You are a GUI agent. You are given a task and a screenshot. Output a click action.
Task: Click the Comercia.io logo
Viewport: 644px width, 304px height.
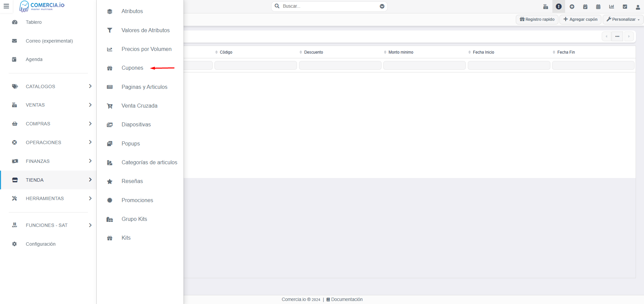[x=42, y=6]
